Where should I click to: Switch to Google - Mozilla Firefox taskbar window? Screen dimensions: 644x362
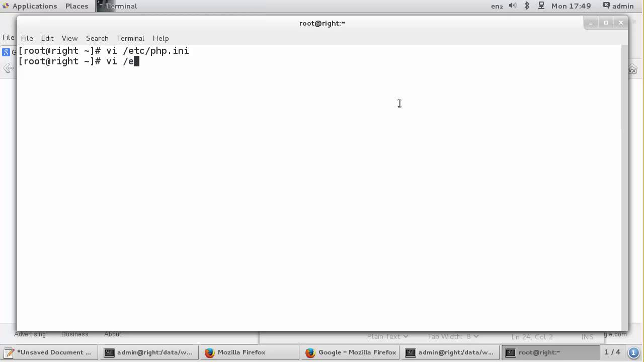pos(351,352)
